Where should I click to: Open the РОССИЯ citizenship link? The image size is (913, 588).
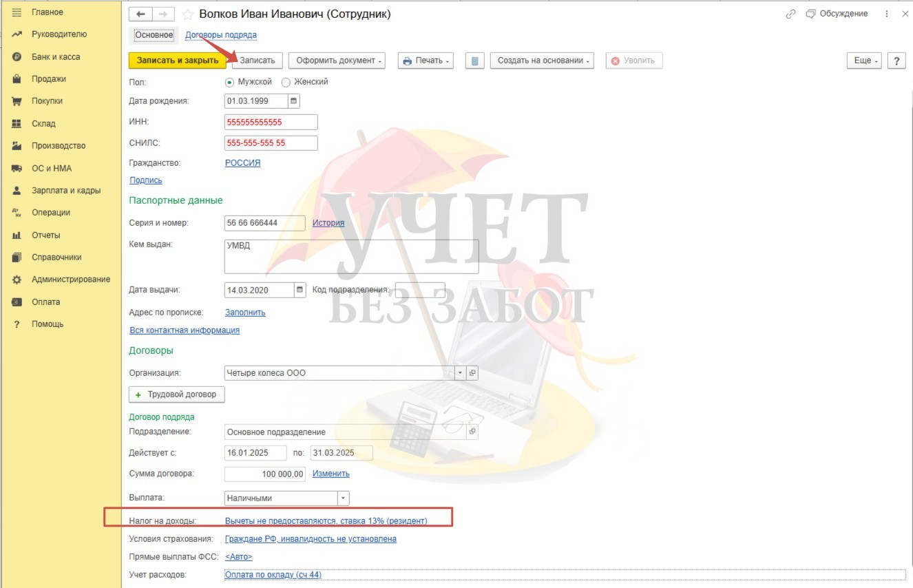(243, 163)
